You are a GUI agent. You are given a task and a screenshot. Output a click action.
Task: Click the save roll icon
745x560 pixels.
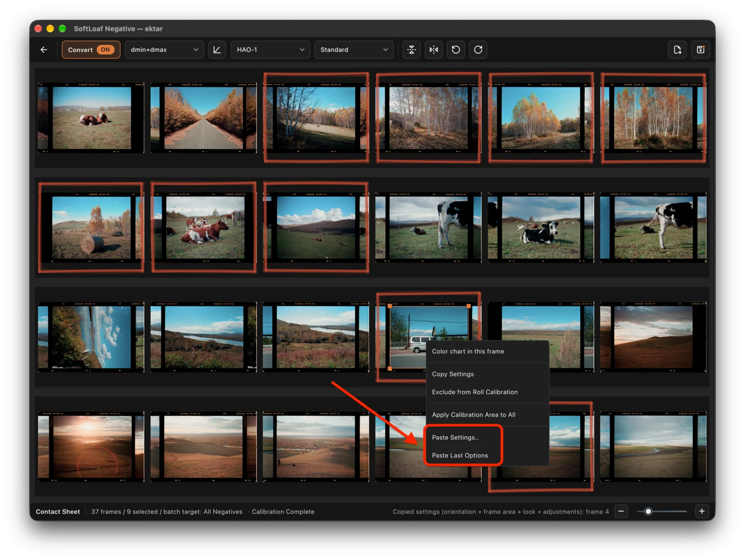point(700,50)
